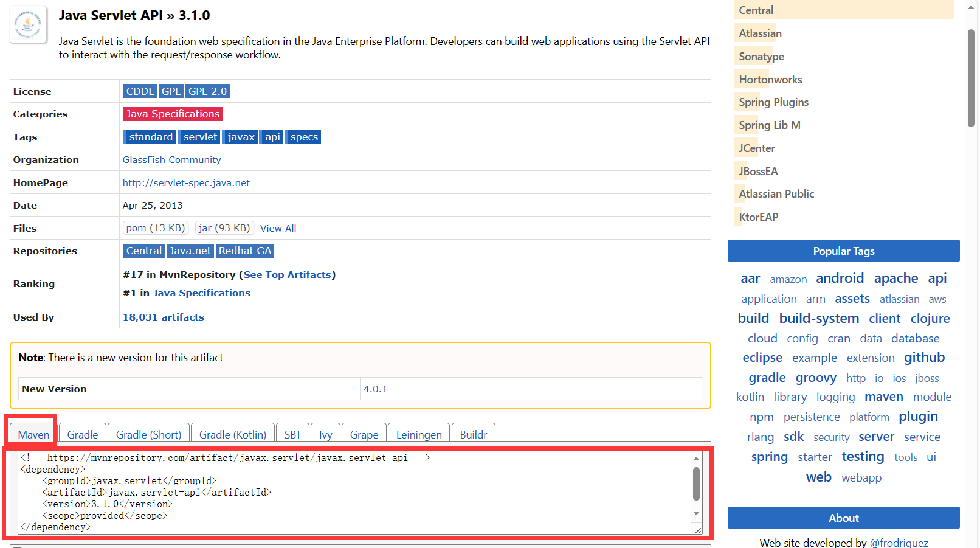Click the build-system popular tag
The image size is (980, 548).
click(819, 318)
